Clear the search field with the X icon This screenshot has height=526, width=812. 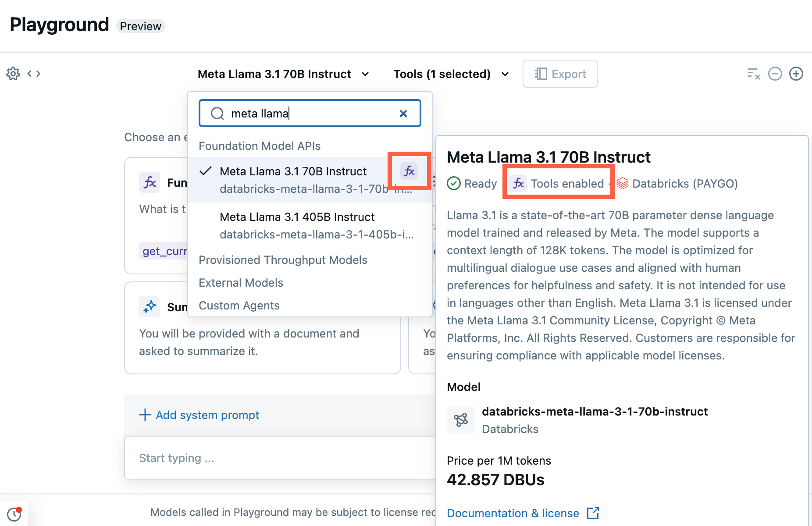[x=403, y=114]
